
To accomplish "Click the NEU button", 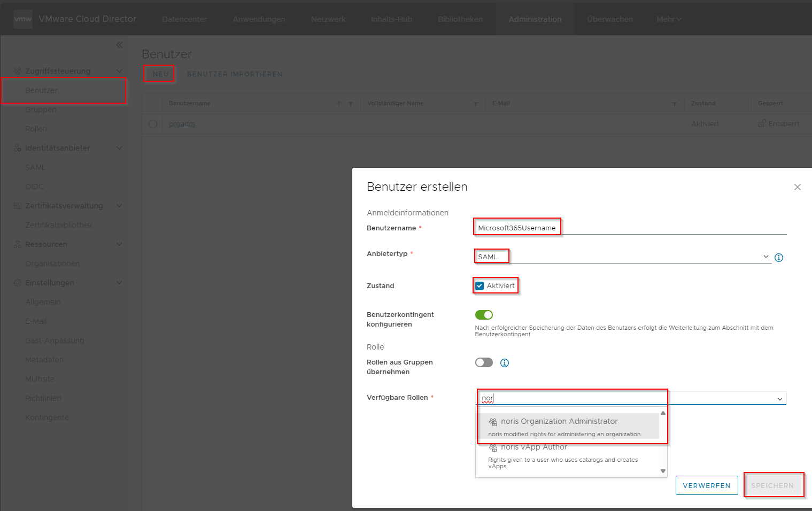I will tap(160, 74).
